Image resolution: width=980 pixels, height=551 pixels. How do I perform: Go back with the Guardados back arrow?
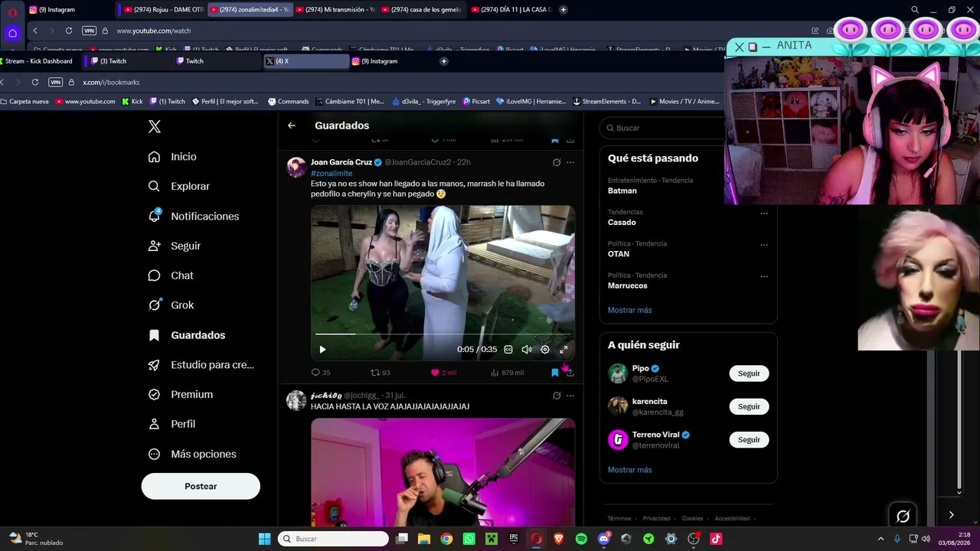[292, 126]
